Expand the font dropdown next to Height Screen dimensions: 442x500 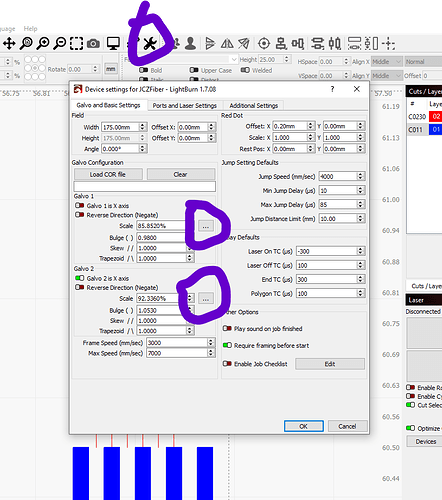click(234, 59)
